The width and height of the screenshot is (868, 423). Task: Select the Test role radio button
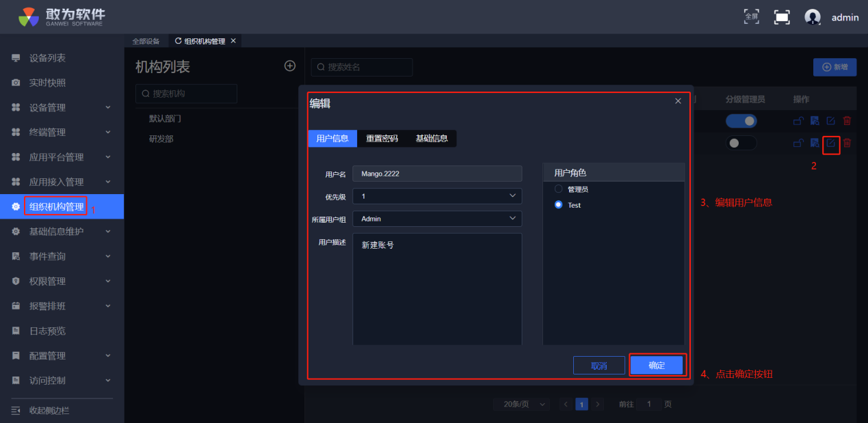point(559,204)
